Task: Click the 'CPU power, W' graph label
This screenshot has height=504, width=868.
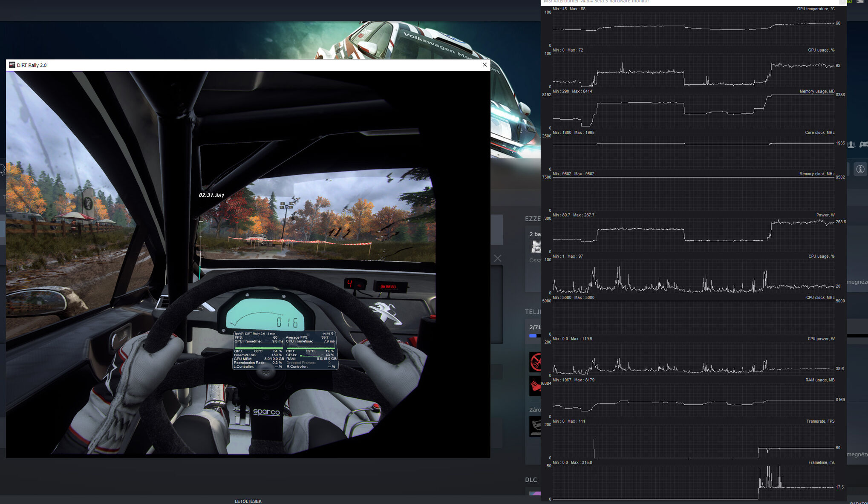Action: (x=821, y=339)
